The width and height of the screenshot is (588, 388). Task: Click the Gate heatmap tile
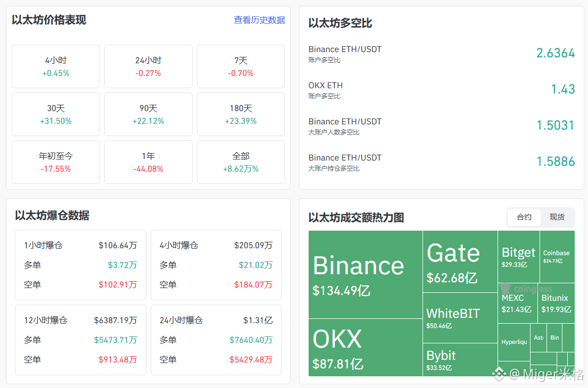(x=460, y=262)
